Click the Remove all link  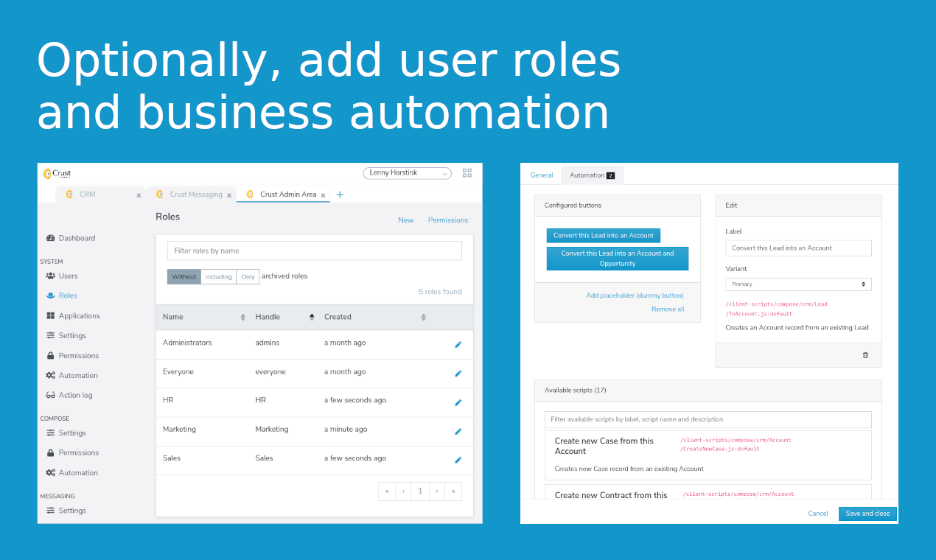(x=668, y=309)
